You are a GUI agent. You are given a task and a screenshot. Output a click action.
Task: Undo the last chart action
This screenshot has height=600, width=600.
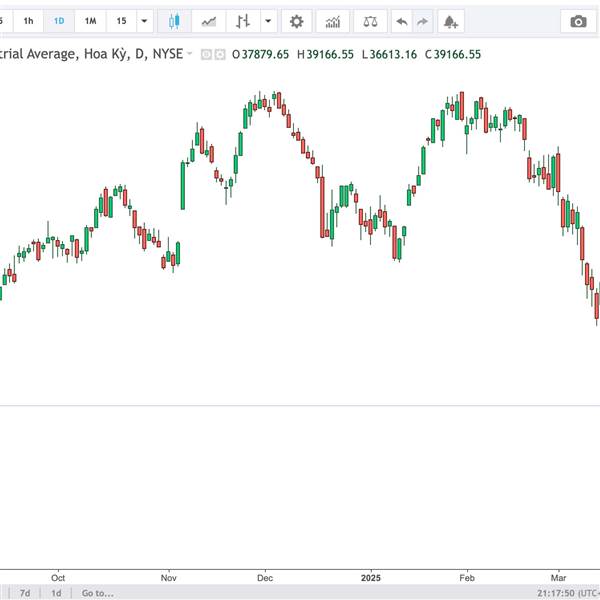click(402, 21)
